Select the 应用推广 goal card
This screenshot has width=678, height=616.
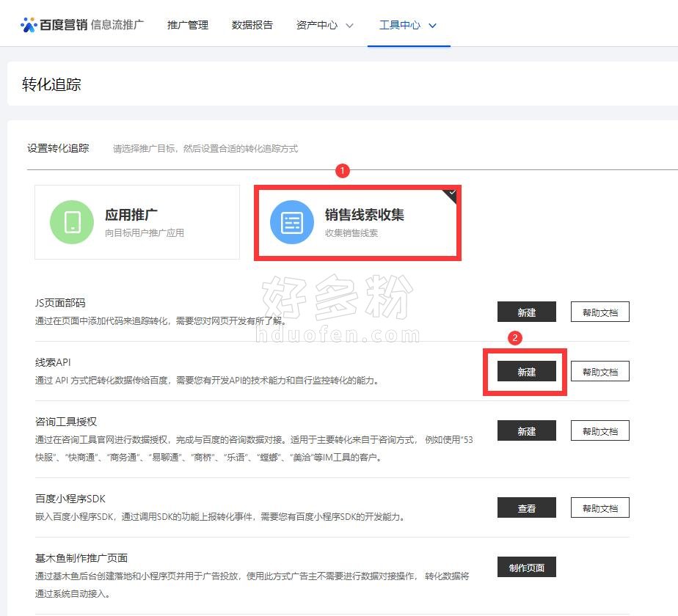[137, 222]
